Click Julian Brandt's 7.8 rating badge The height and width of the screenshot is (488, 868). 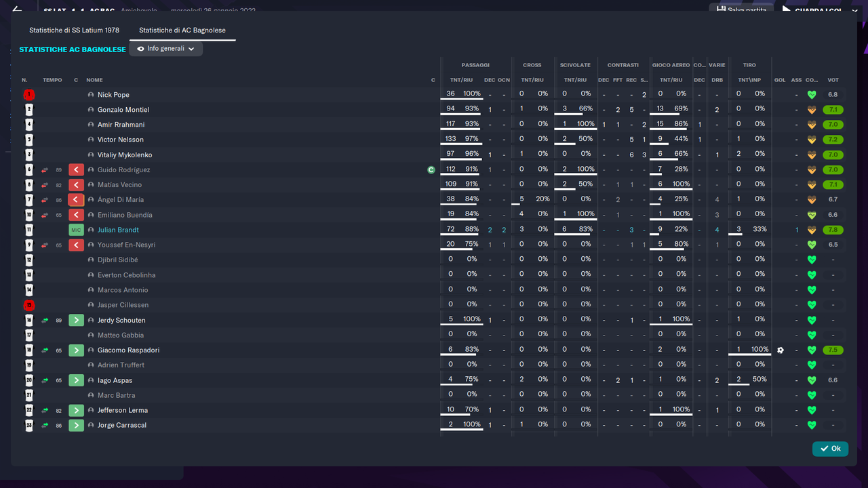click(x=833, y=230)
